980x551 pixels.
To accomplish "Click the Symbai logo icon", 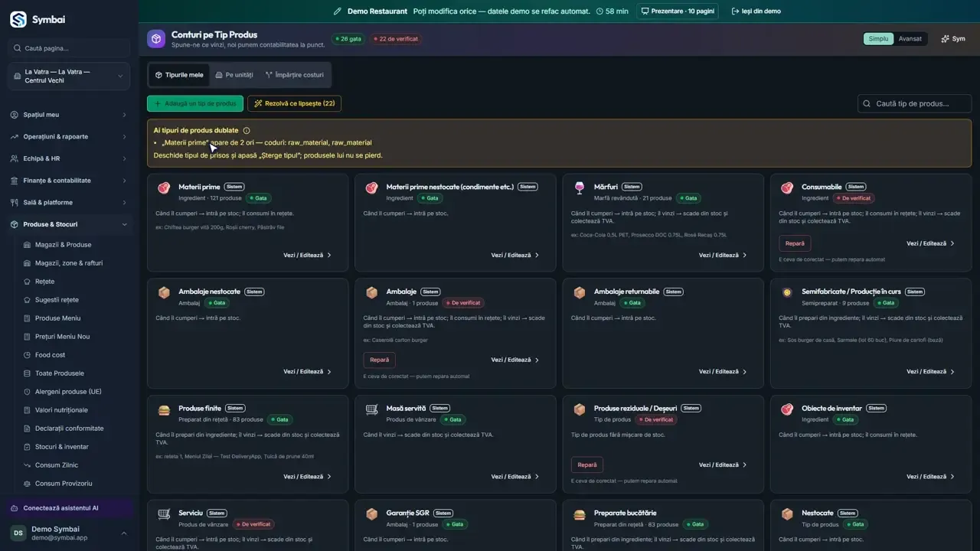I will point(18,19).
